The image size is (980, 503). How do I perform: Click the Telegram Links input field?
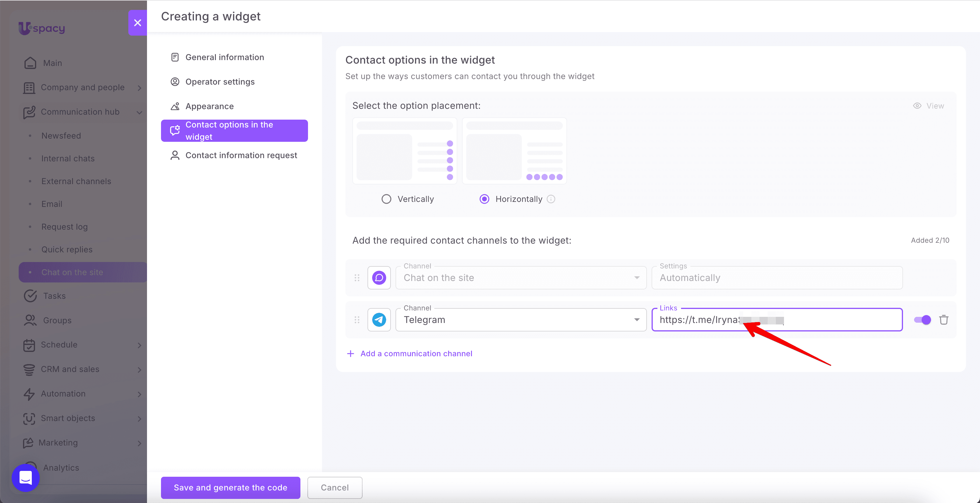coord(777,320)
